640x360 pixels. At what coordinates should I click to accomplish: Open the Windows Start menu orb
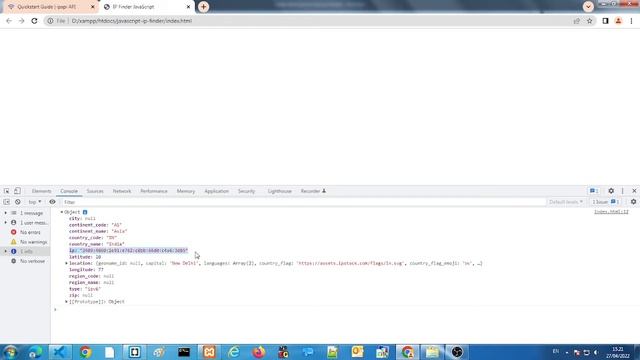pos(10,352)
